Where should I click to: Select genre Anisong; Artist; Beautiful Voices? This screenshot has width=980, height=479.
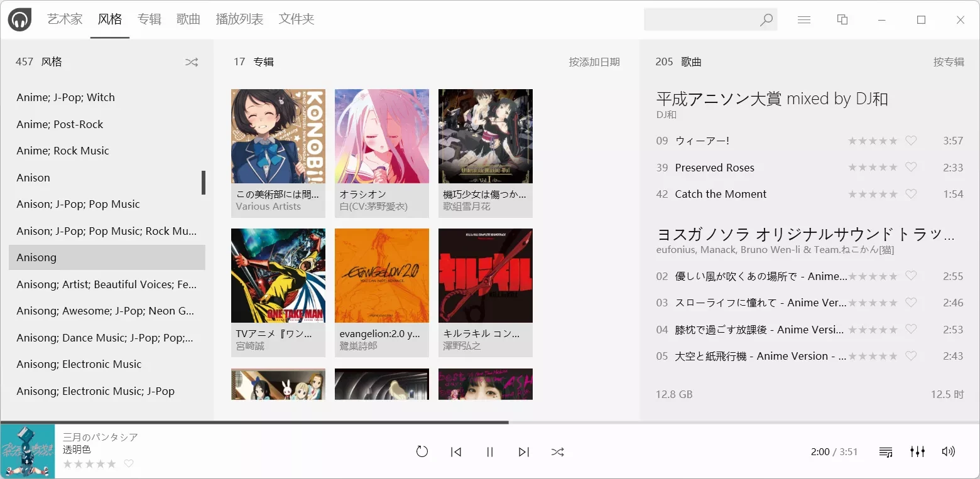point(107,284)
